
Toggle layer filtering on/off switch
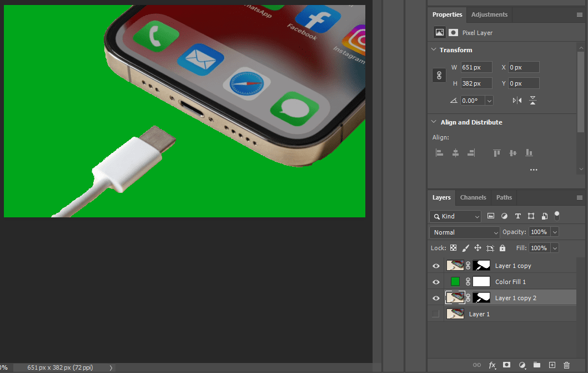point(557,216)
